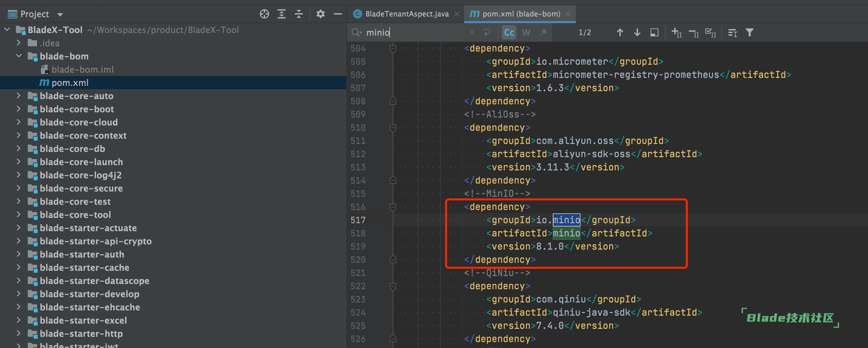
Task: Select blade-core-log4j2 module
Action: point(81,175)
